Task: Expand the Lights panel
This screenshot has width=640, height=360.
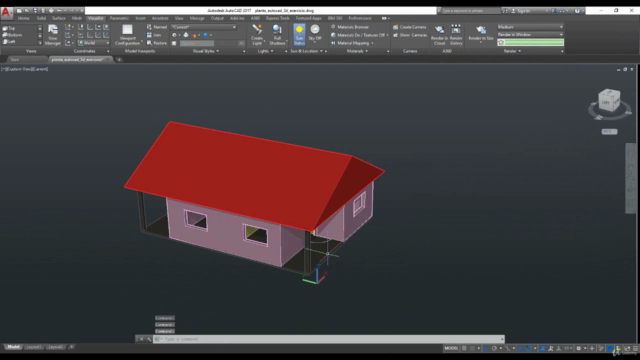Action: pos(265,51)
